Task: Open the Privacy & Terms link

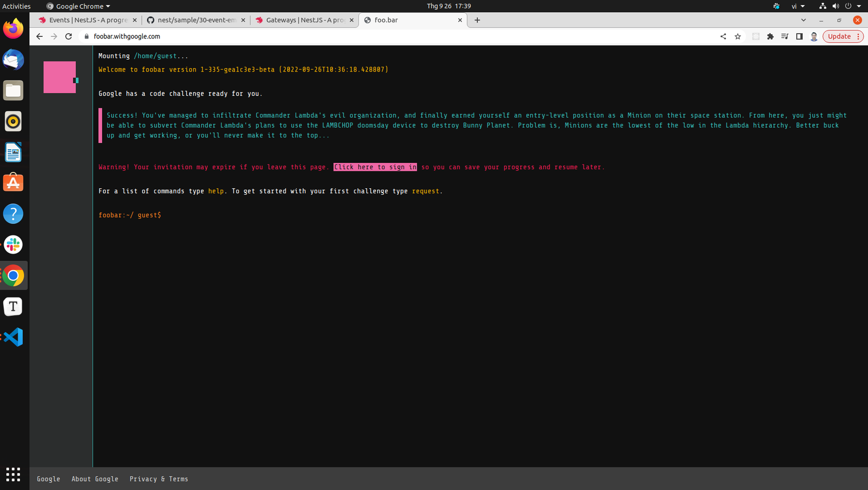Action: (x=159, y=478)
